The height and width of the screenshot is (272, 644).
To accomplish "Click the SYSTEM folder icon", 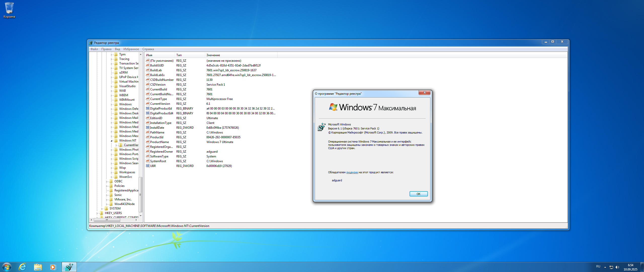I will tap(106, 209).
